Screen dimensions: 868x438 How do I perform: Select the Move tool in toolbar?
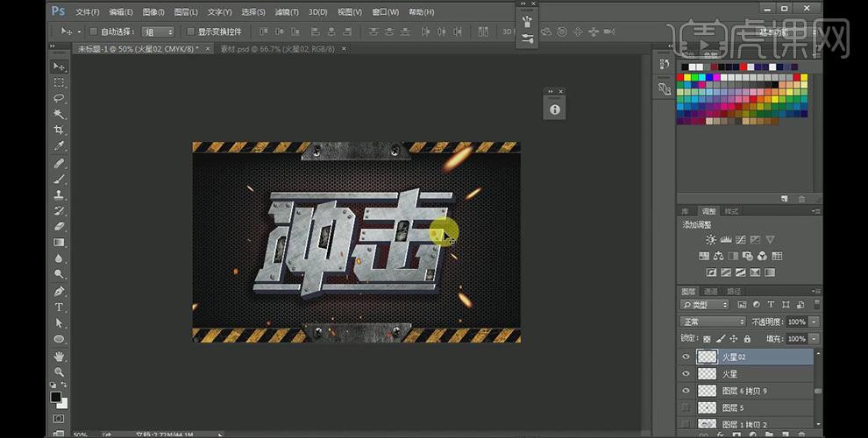coord(60,67)
